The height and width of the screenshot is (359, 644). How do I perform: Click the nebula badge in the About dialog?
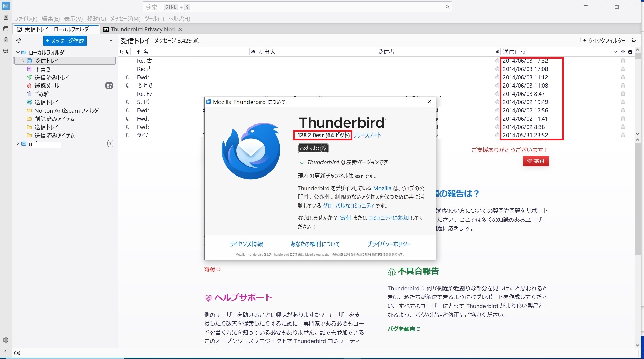tap(313, 148)
